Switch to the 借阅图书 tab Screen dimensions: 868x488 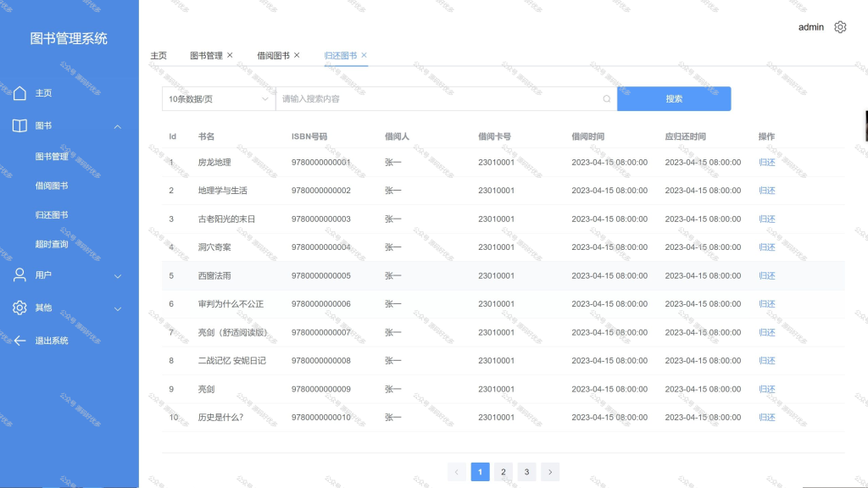[x=274, y=55]
